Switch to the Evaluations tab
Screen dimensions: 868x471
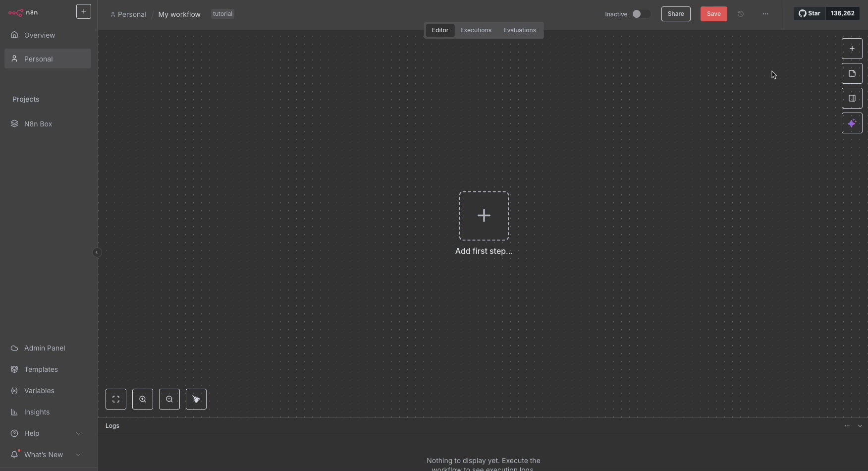click(x=519, y=30)
